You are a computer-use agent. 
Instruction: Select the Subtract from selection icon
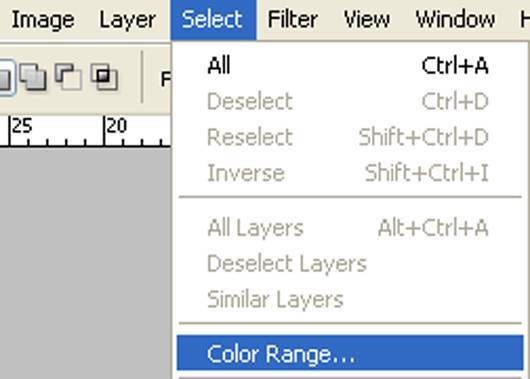68,77
